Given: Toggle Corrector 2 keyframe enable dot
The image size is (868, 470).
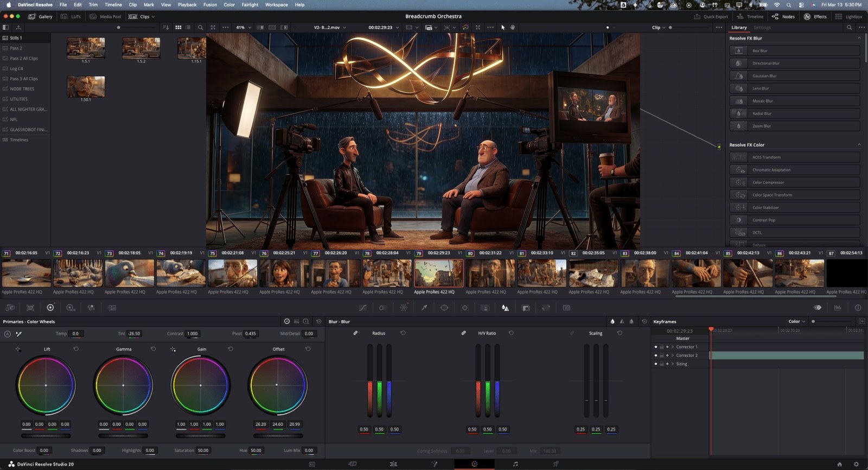Looking at the screenshot, I should tap(656, 355).
